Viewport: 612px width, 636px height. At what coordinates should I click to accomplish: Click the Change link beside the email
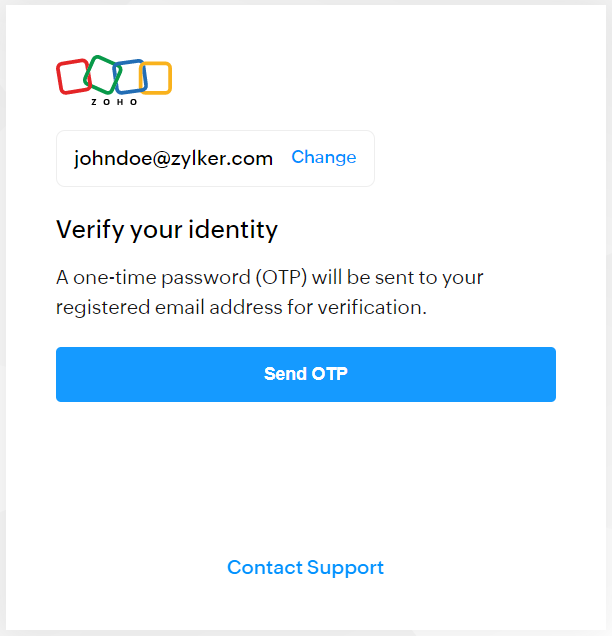click(x=323, y=157)
